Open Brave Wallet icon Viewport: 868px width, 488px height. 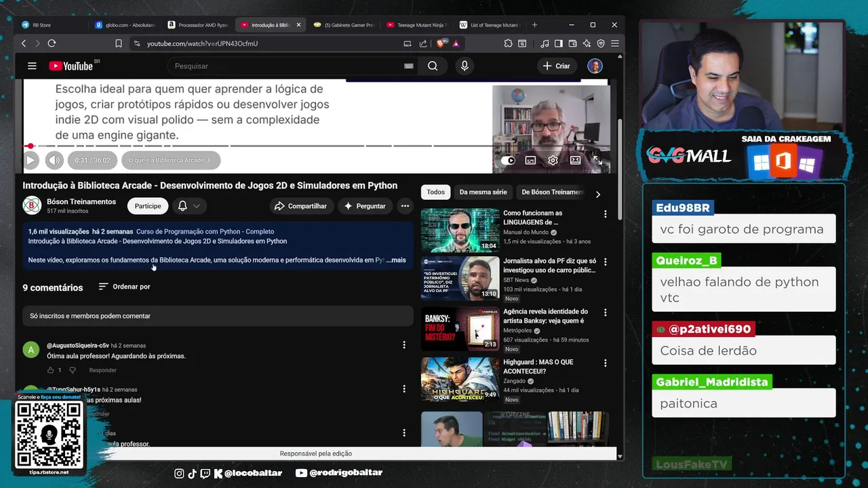click(573, 43)
